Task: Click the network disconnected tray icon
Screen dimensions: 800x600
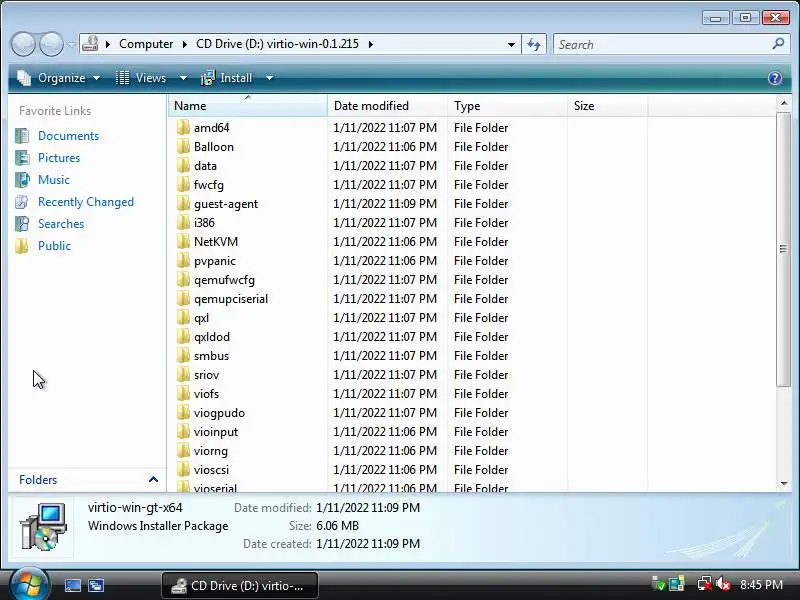Action: pyautogui.click(x=705, y=584)
